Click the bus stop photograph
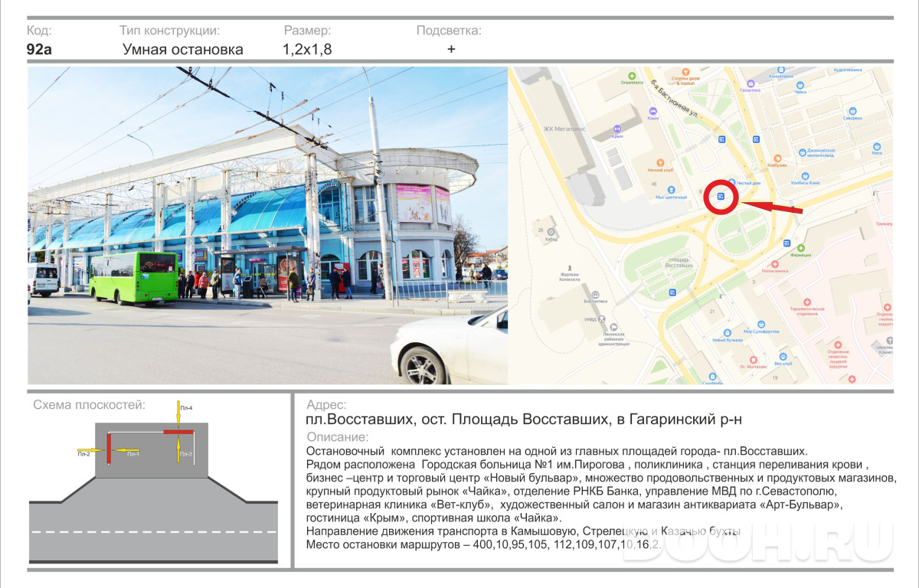Viewport: 919px width, 588px height. coord(268,225)
